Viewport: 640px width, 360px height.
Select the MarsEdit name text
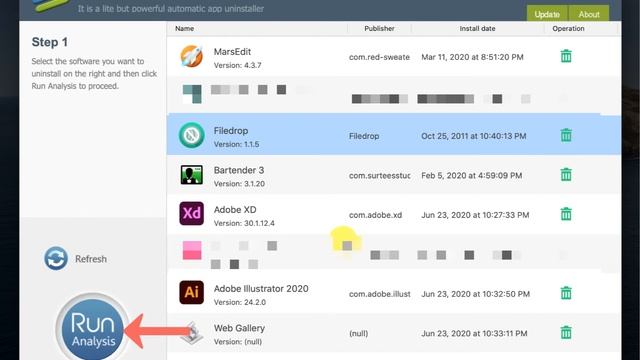point(232,52)
